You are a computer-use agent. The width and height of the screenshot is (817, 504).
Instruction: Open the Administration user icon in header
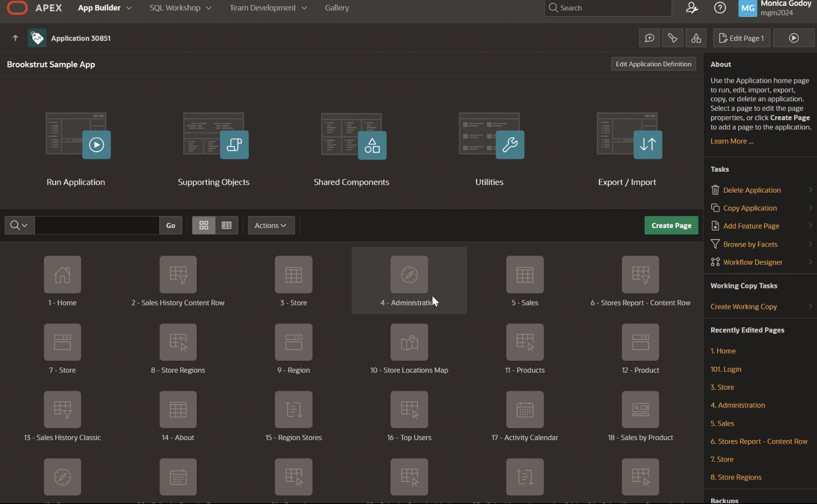(x=692, y=8)
